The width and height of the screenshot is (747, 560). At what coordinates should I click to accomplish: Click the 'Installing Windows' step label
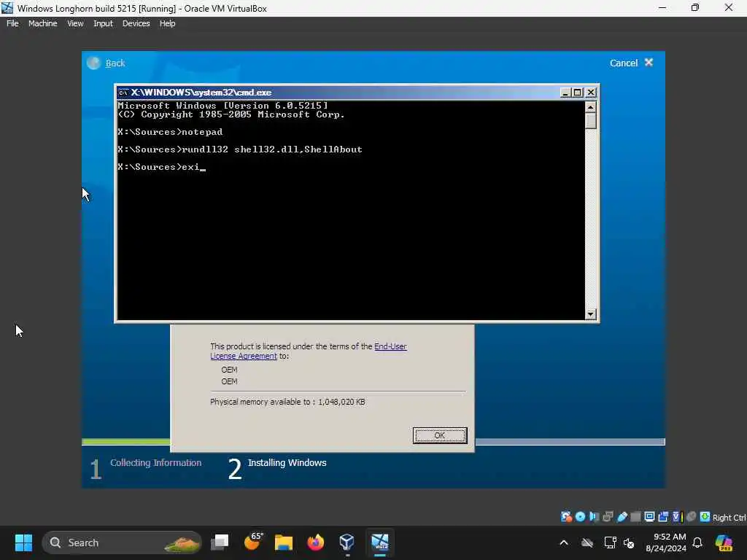coord(287,462)
